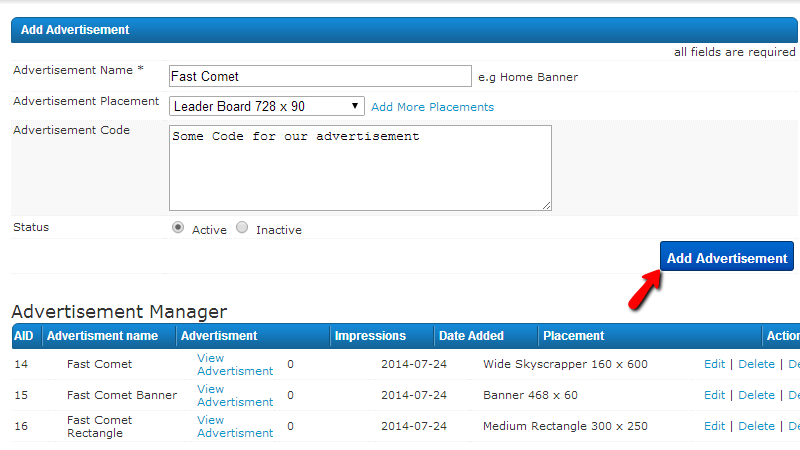Edit the Fast Comet Banner advertisement
The height and width of the screenshot is (450, 800).
point(714,395)
